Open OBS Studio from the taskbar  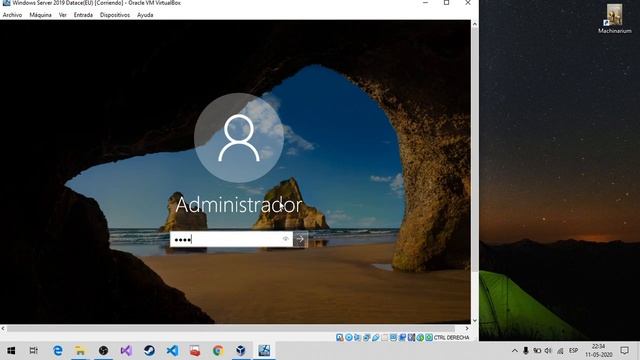click(x=103, y=351)
